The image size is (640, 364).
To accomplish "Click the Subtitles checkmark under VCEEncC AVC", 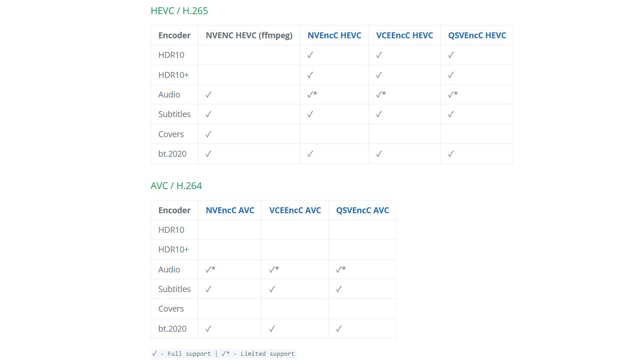I will pyautogui.click(x=272, y=289).
